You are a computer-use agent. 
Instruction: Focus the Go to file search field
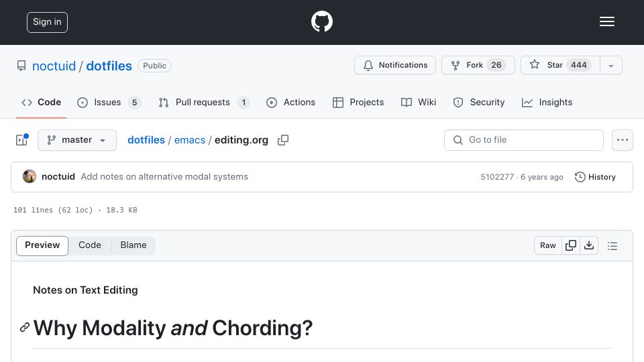pyautogui.click(x=524, y=140)
